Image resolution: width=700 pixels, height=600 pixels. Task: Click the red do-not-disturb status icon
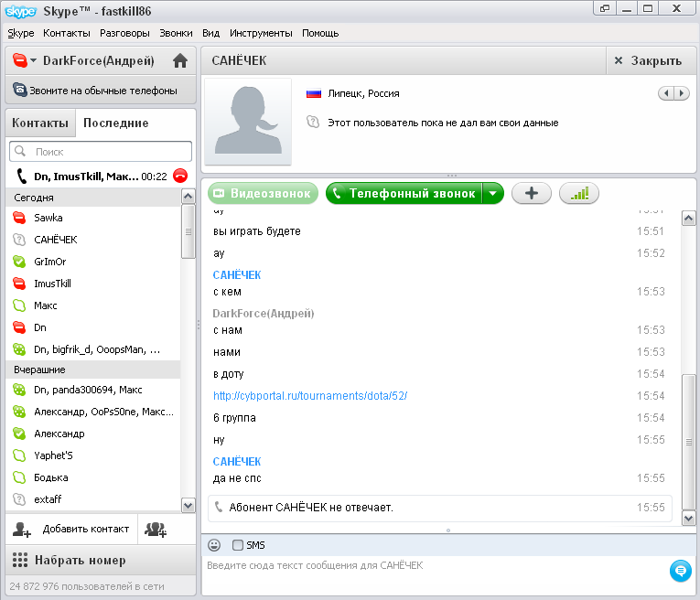point(19,60)
